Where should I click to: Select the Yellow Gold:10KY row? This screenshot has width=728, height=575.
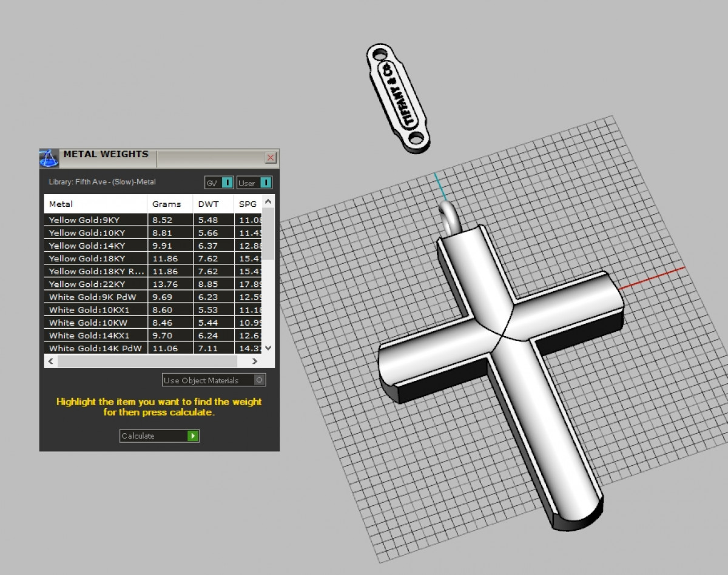coord(154,232)
